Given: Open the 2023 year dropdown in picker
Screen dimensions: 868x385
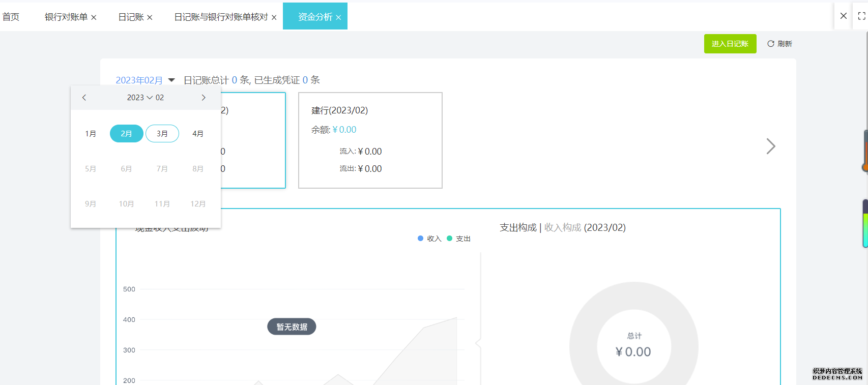Looking at the screenshot, I should 139,97.
